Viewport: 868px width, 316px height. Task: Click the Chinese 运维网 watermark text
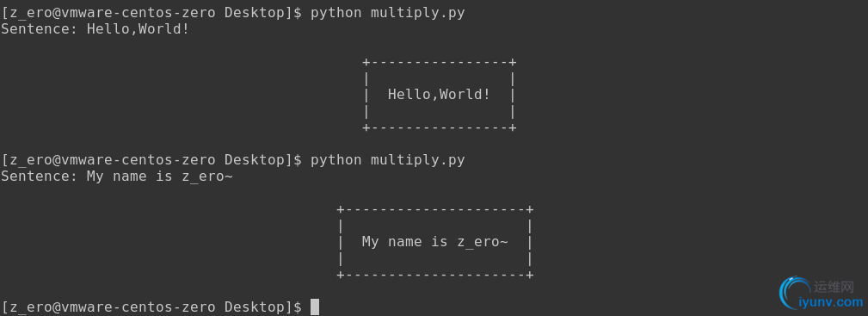click(x=834, y=287)
